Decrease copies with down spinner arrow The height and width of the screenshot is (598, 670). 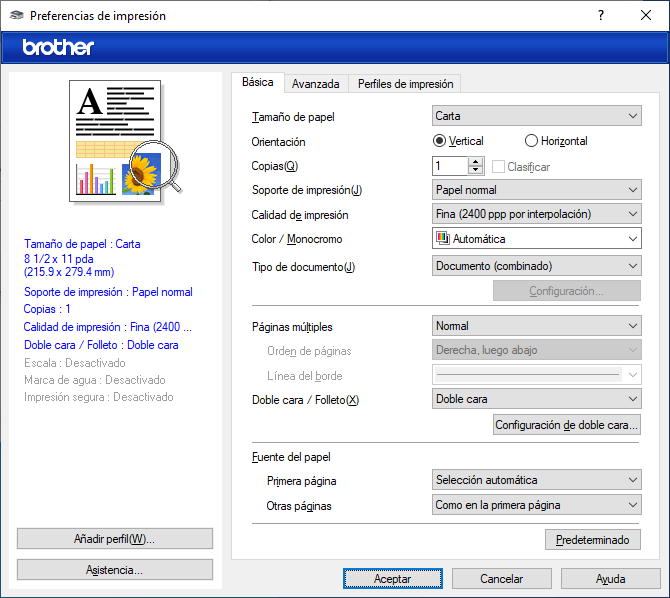(477, 171)
